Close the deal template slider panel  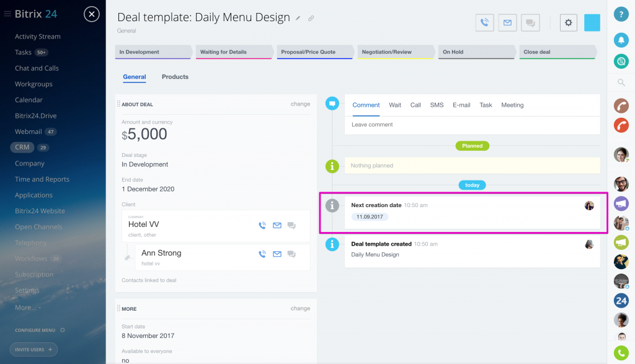click(x=92, y=14)
